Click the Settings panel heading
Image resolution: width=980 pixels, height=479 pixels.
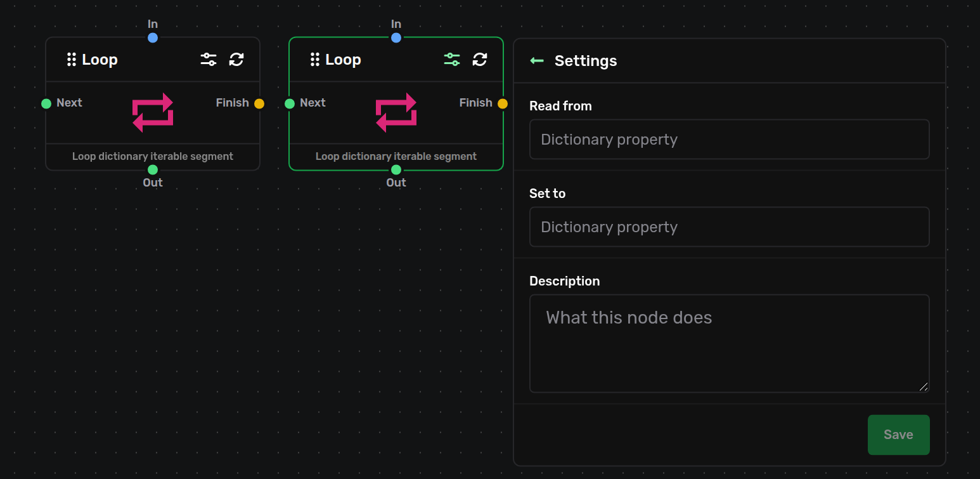tap(586, 61)
